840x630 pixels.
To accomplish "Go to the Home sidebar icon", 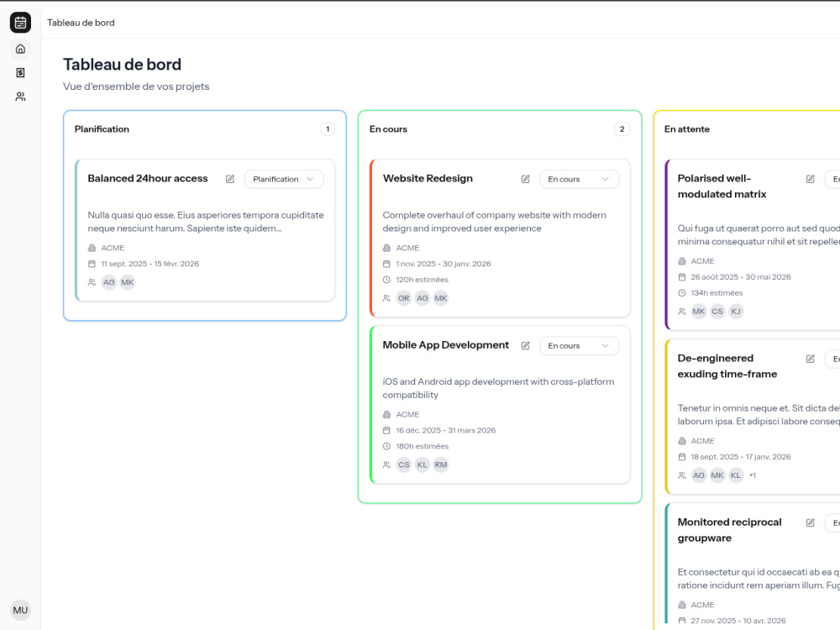I will [20, 49].
